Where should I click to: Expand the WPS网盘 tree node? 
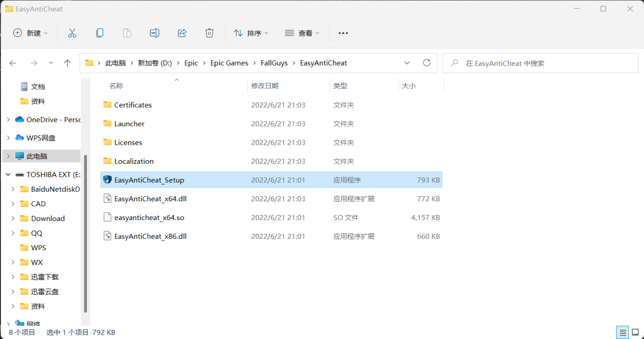(x=8, y=138)
